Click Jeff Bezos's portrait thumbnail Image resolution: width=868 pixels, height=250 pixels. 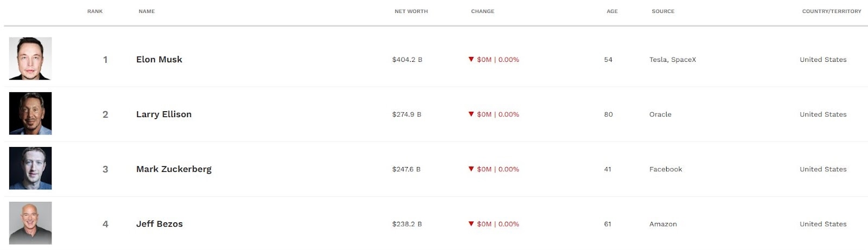click(x=30, y=223)
